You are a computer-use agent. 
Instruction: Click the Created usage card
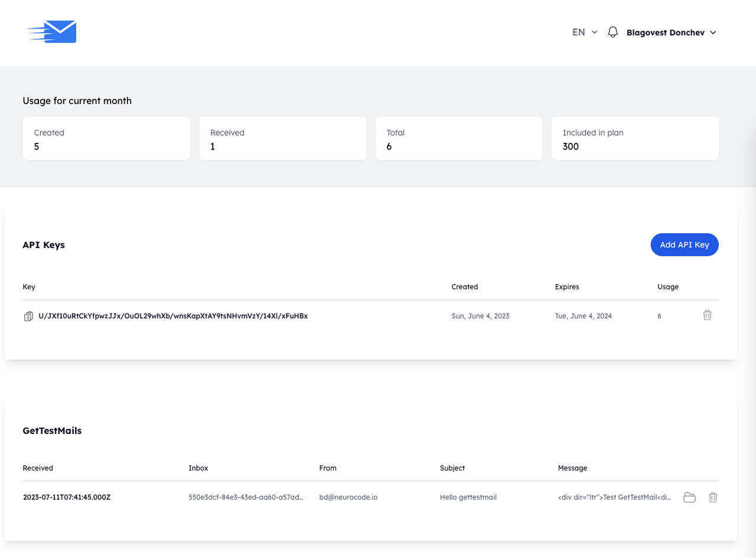[x=106, y=138]
